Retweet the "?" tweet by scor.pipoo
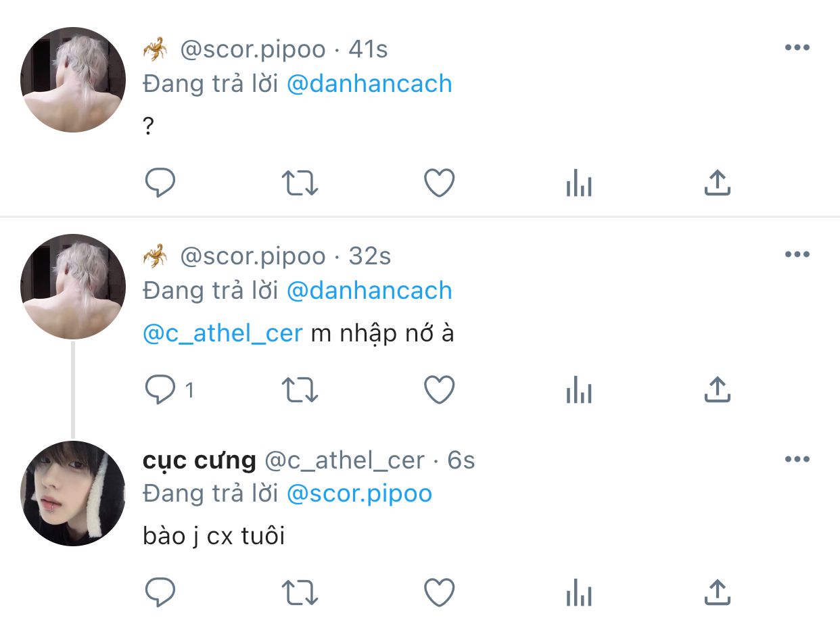Viewport: 840px width, 624px height. coord(300,183)
